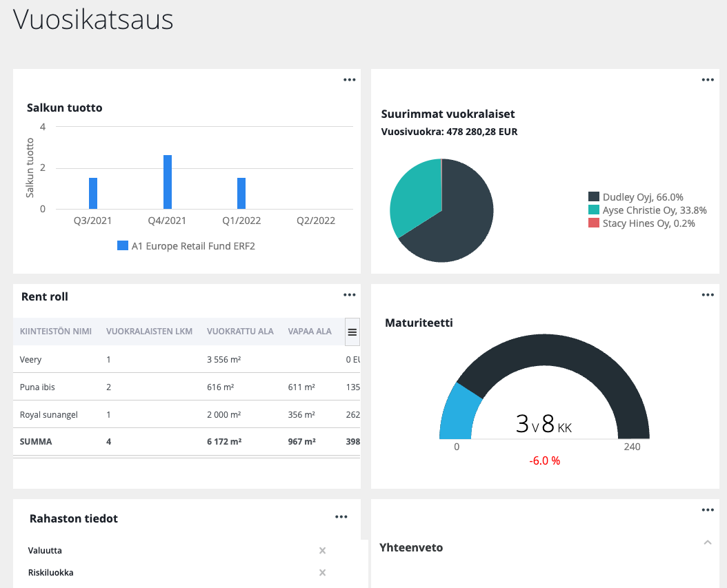Click the 611 m² vacant area cell
This screenshot has width=727, height=588.
(301, 387)
